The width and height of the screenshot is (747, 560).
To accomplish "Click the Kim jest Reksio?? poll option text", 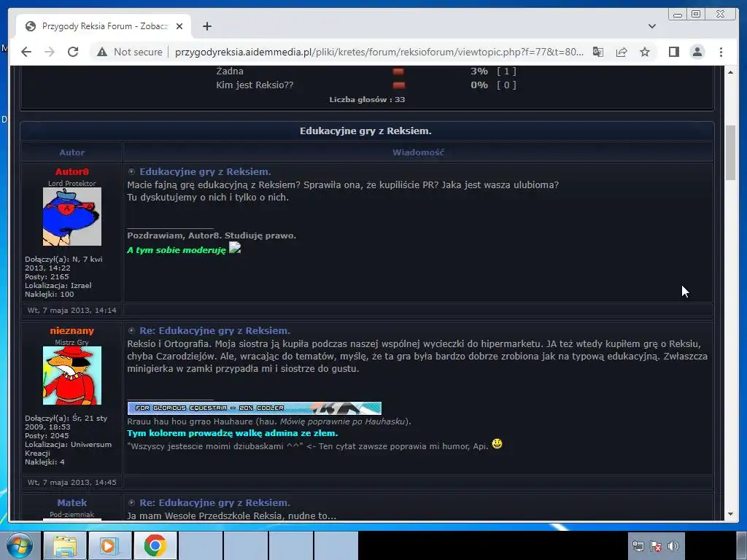I will click(255, 85).
